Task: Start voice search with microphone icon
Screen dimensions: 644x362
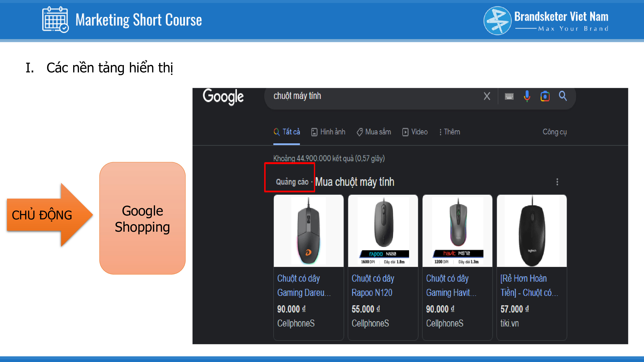Action: tap(527, 96)
